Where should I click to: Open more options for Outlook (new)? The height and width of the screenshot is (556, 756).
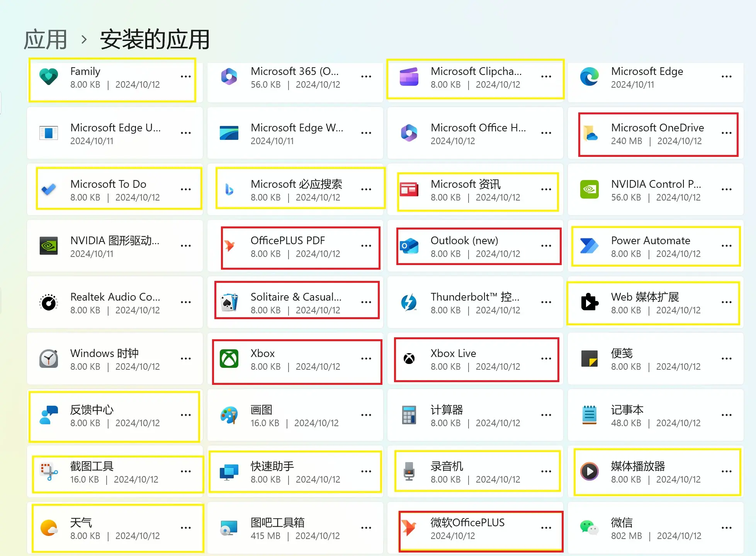pos(546,246)
